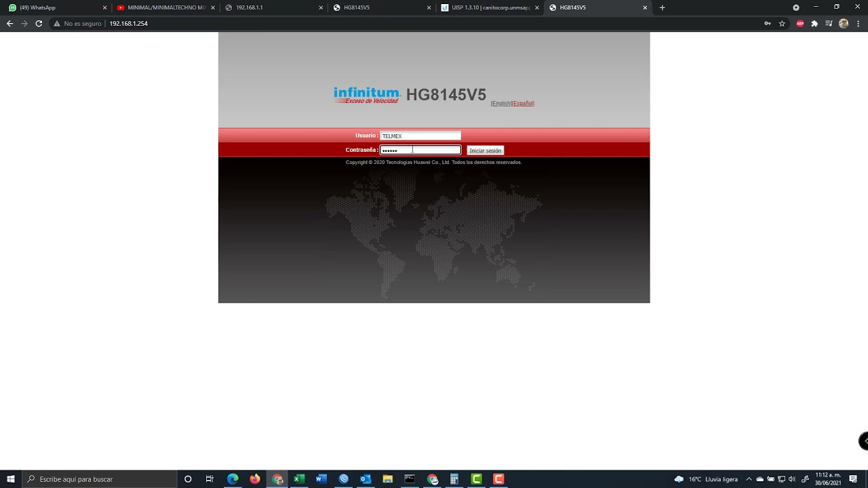Switch language to Español
868x488 pixels.
(x=523, y=104)
